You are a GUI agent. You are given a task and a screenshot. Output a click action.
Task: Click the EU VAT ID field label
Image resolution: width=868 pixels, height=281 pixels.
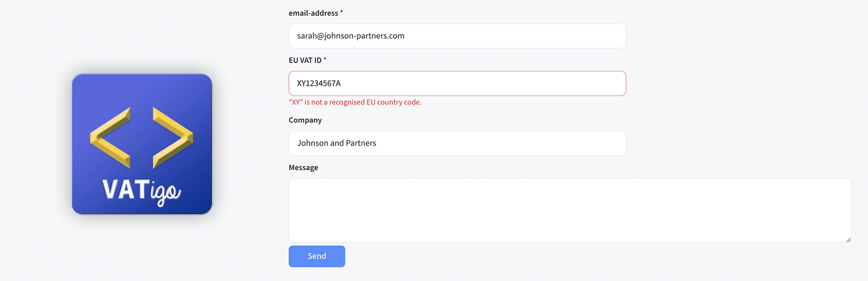[x=305, y=60]
